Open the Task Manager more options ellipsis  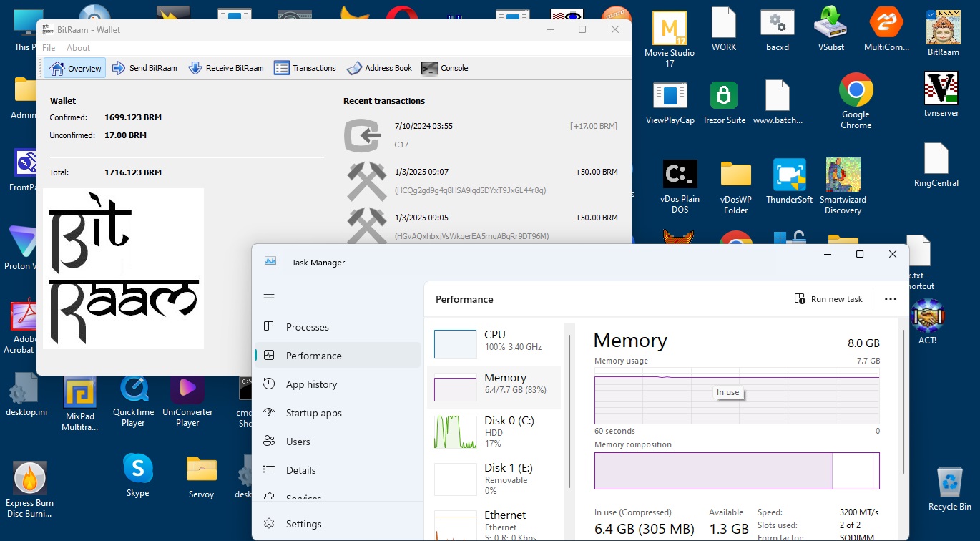[891, 299]
